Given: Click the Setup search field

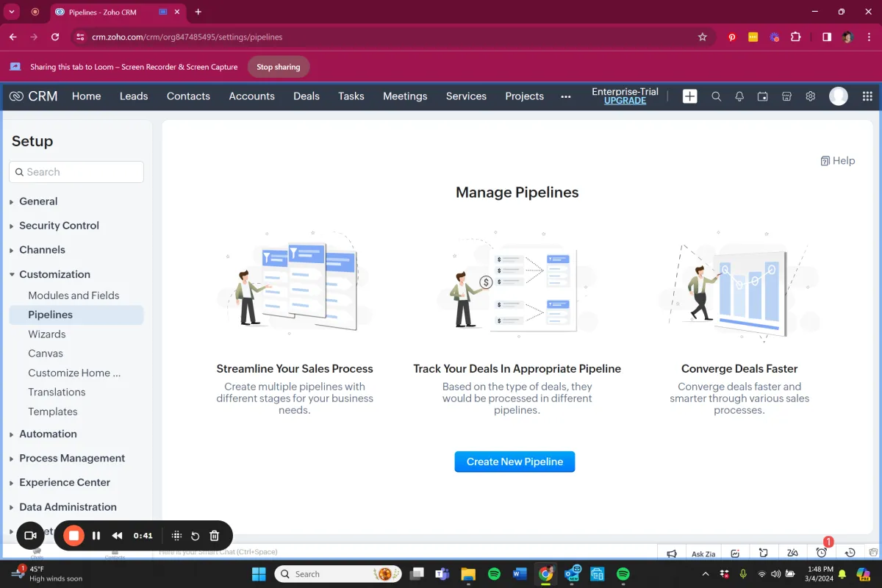Looking at the screenshot, I should pos(76,172).
